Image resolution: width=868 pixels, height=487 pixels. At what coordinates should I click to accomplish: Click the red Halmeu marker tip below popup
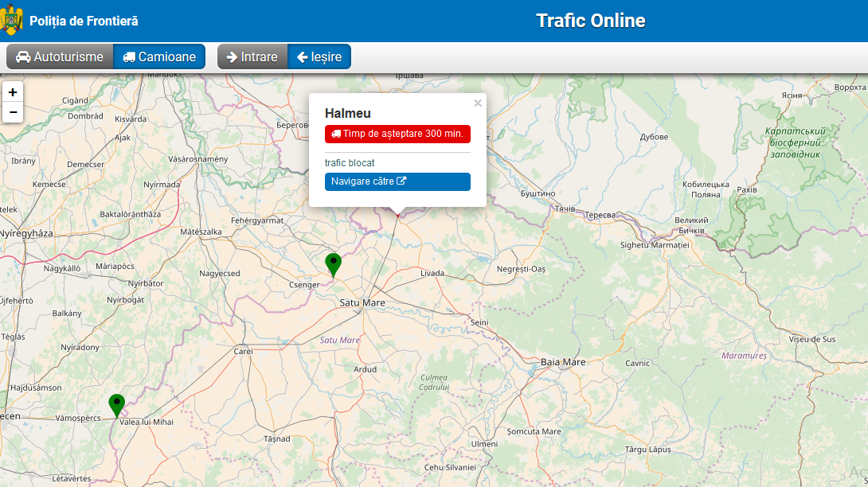pyautogui.click(x=397, y=214)
